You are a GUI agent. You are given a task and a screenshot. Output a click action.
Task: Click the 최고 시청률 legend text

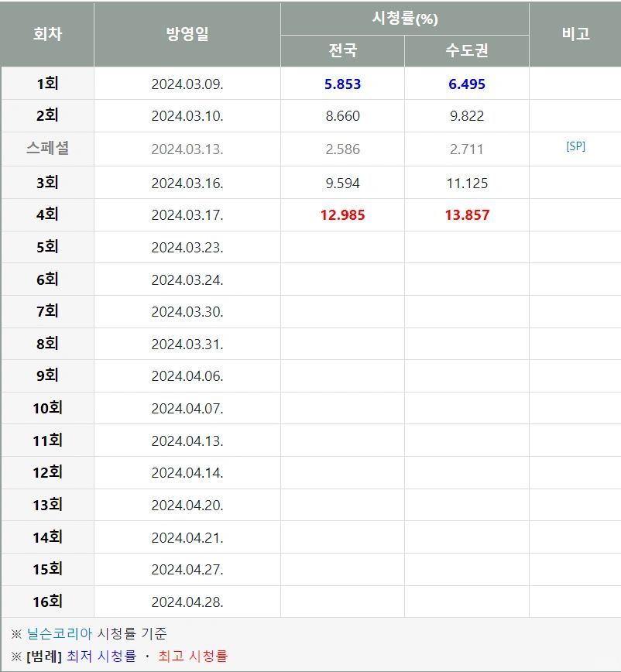click(193, 656)
